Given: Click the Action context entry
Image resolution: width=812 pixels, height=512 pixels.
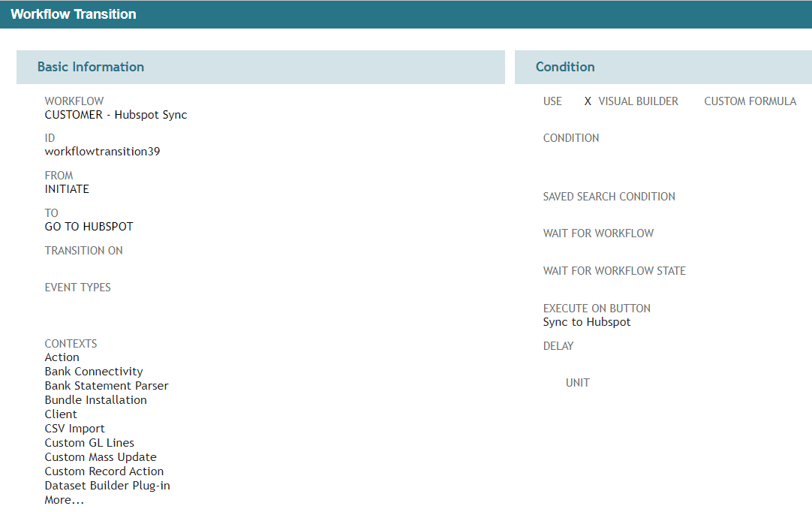Looking at the screenshot, I should pyautogui.click(x=62, y=357).
